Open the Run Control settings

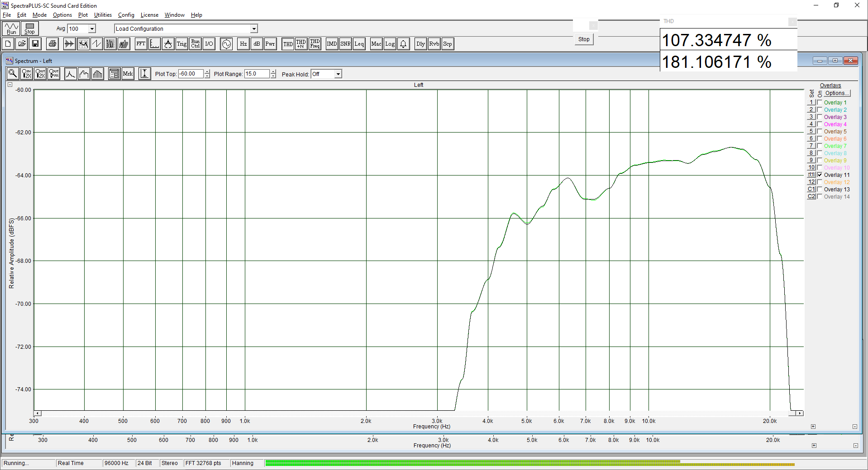pyautogui.click(x=195, y=44)
